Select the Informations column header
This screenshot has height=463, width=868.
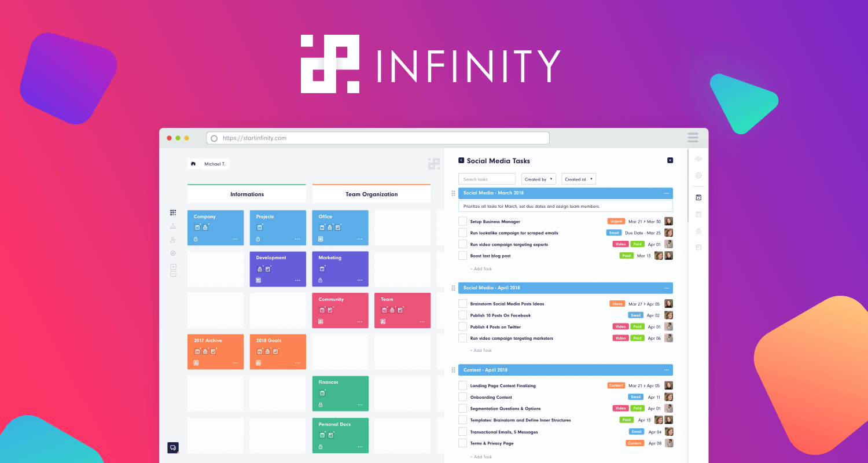[x=247, y=194]
